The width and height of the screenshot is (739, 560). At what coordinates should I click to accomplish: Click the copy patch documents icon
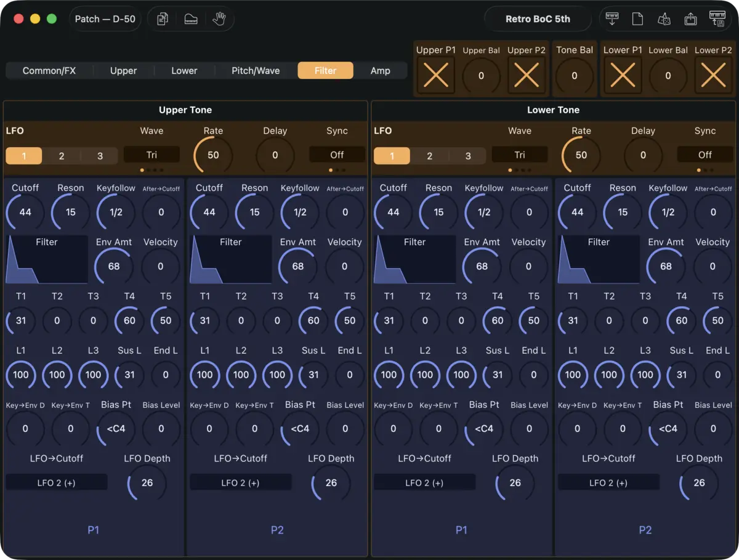click(x=163, y=19)
